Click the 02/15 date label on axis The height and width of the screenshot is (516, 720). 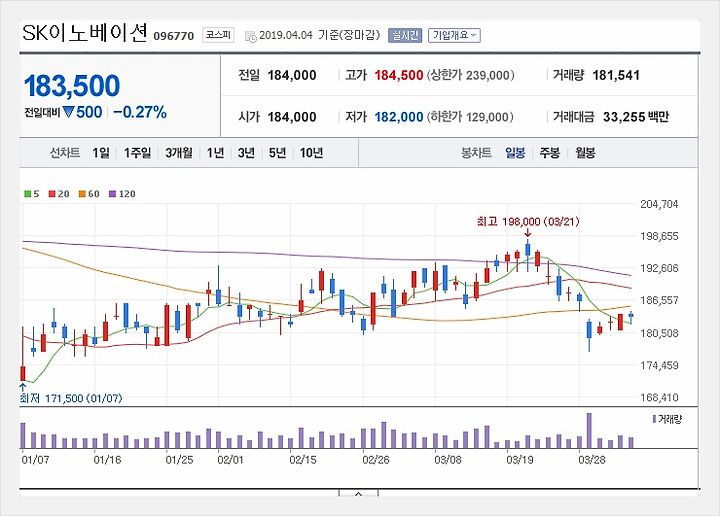(303, 460)
